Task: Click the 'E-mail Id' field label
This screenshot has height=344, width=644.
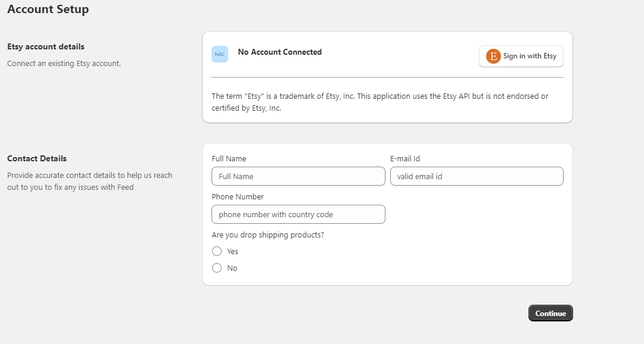Action: pos(405,158)
